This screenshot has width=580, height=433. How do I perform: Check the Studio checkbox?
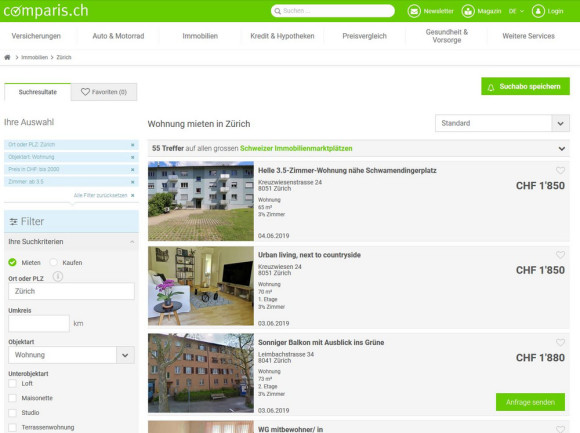[x=12, y=413]
